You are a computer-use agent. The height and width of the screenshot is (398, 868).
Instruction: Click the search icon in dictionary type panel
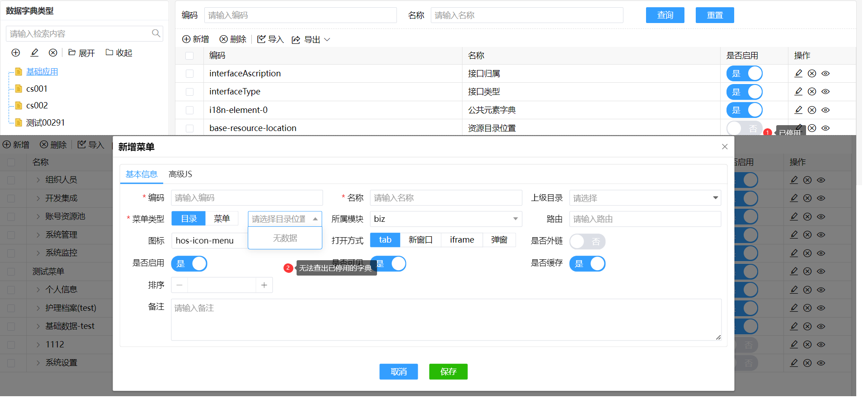tap(156, 33)
